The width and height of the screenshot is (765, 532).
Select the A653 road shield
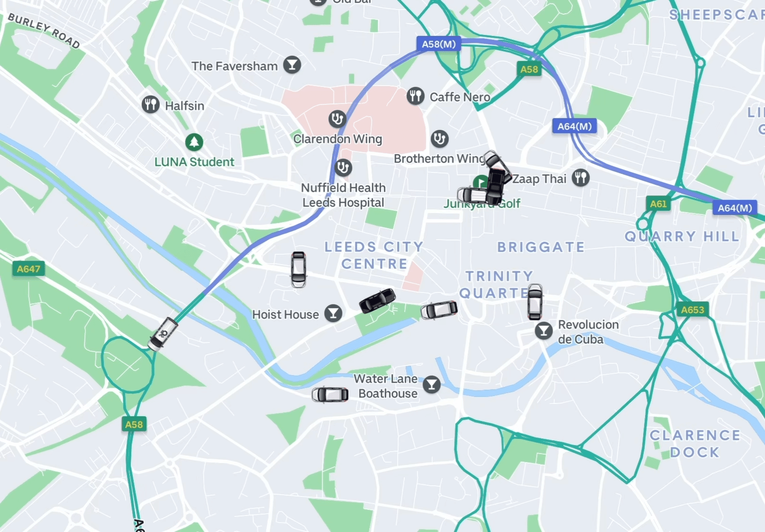[693, 309]
